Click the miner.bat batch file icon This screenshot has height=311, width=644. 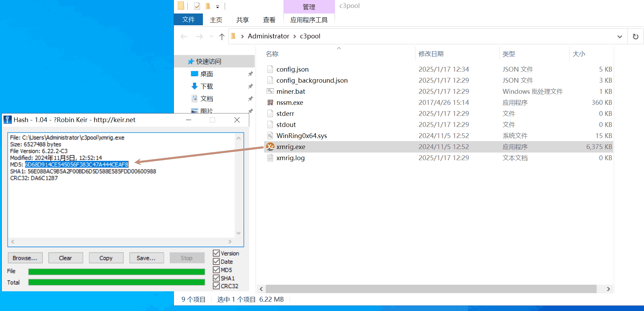[x=270, y=91]
